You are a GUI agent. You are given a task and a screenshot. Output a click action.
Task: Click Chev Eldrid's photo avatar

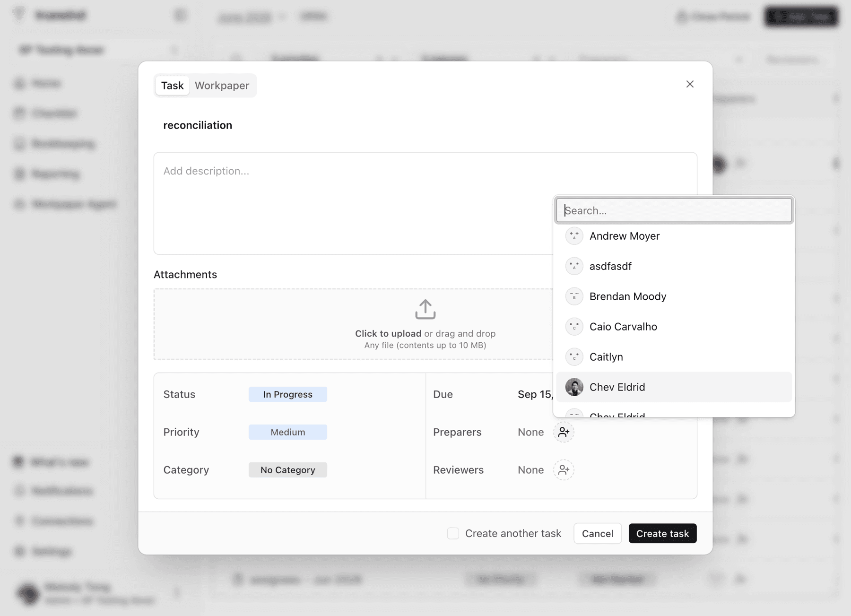[574, 387]
